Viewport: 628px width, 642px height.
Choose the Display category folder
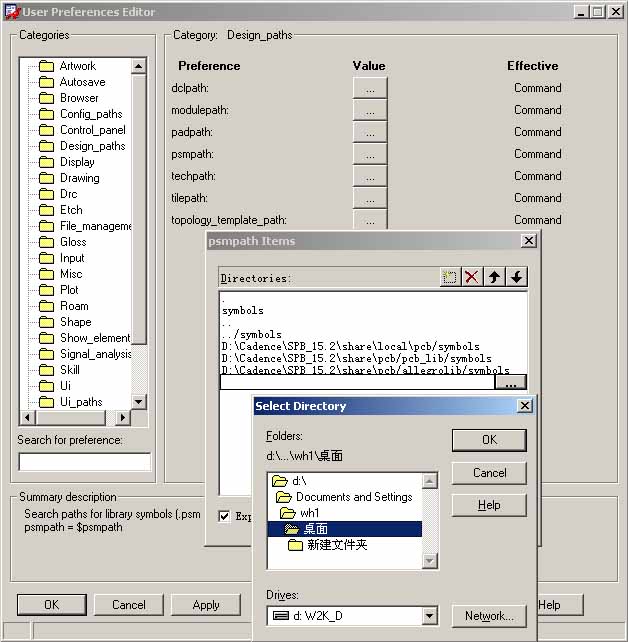pos(67,162)
